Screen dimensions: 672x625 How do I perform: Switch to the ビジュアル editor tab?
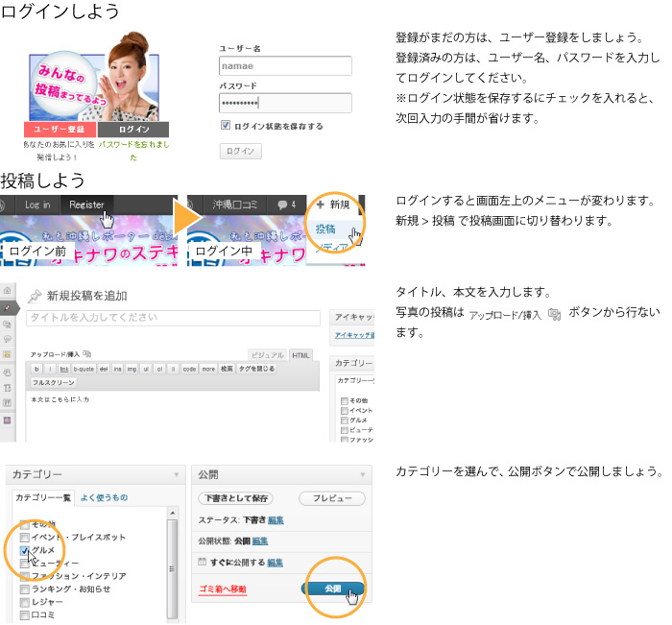(x=267, y=354)
